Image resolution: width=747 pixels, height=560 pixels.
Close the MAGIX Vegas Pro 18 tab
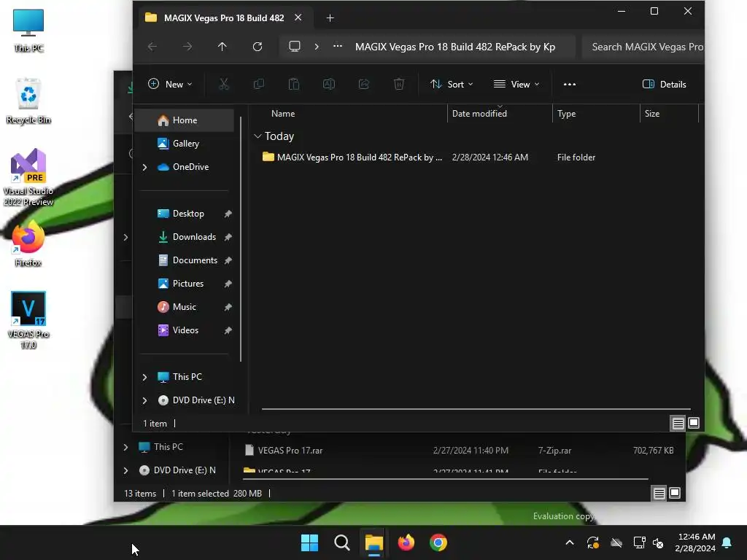pos(298,17)
